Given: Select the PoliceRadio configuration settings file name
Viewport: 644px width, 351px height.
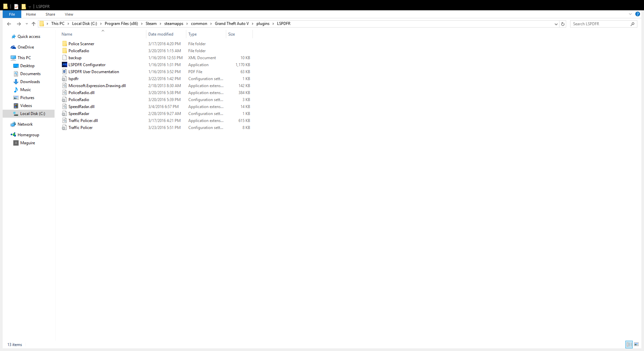Looking at the screenshot, I should tap(79, 100).
